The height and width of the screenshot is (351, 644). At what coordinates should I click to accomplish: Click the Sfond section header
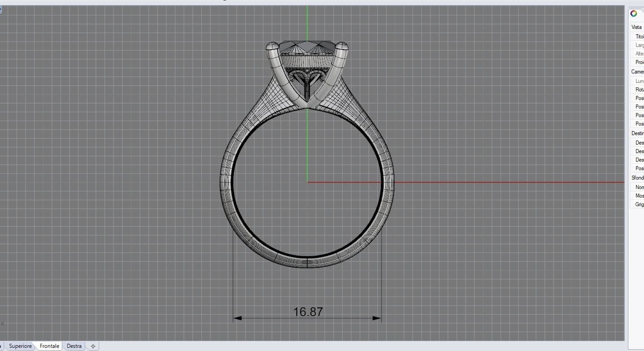tap(637, 178)
